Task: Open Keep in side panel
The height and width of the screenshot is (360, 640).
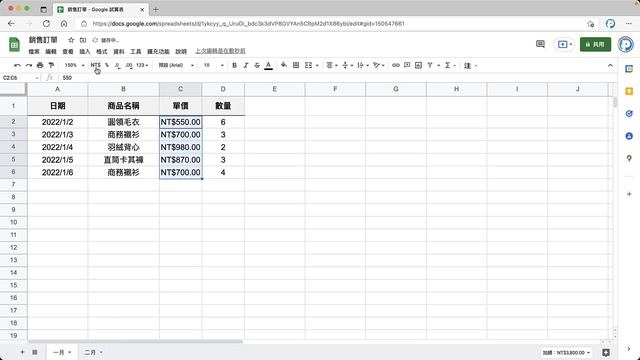Action: coord(629,91)
